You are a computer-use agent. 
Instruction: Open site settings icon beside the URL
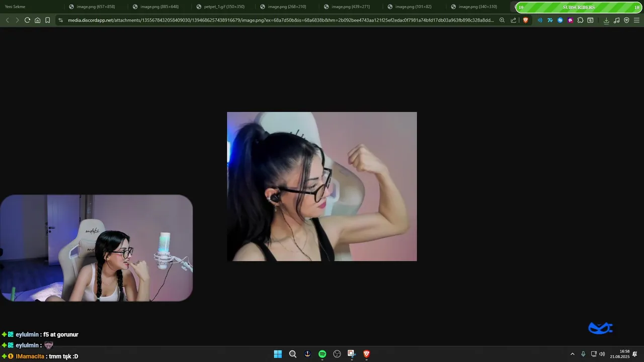tap(60, 20)
